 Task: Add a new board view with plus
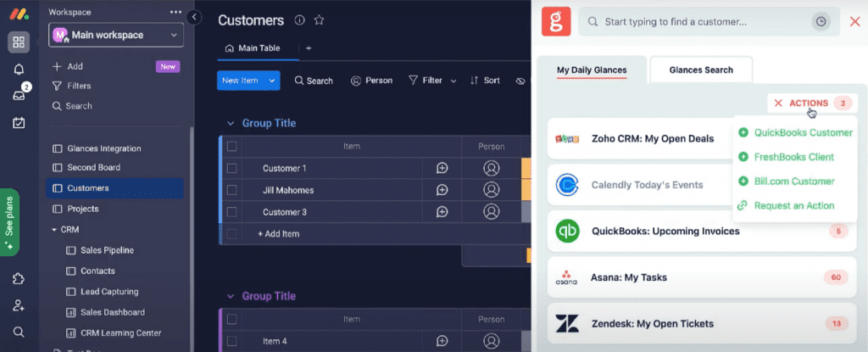tap(309, 48)
